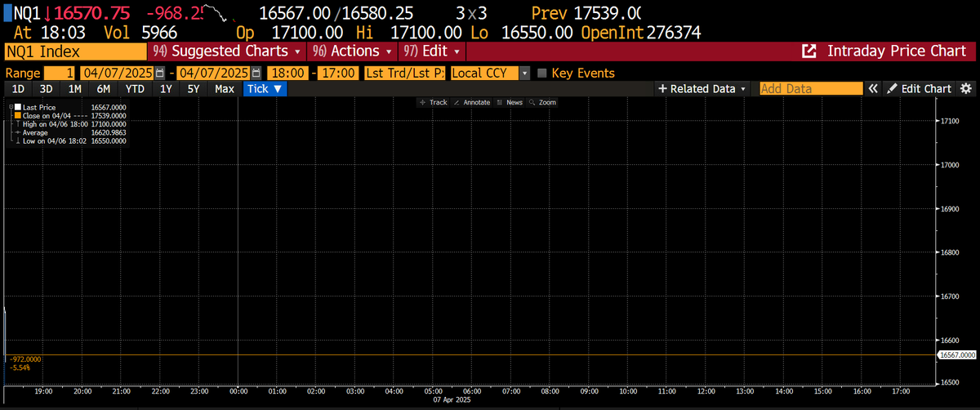This screenshot has width=980, height=410.
Task: Collapse panel with double-chevron icon
Action: (x=873, y=88)
